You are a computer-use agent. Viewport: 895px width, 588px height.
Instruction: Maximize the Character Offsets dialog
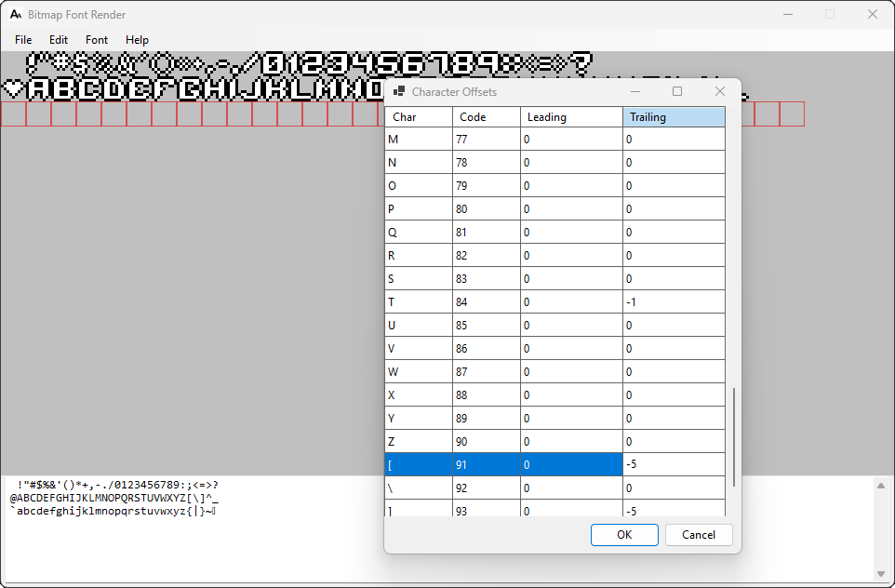tap(677, 91)
